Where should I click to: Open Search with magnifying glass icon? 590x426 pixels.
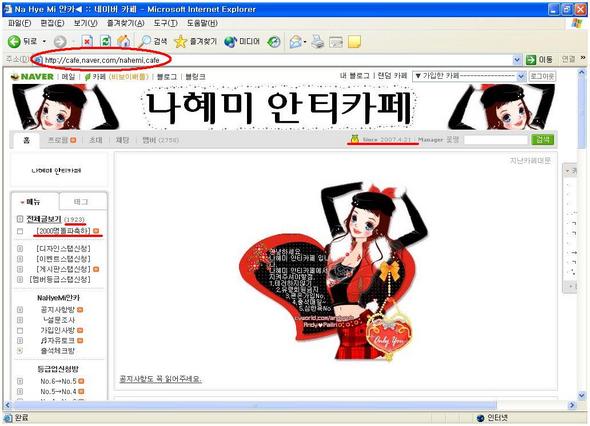click(x=144, y=41)
